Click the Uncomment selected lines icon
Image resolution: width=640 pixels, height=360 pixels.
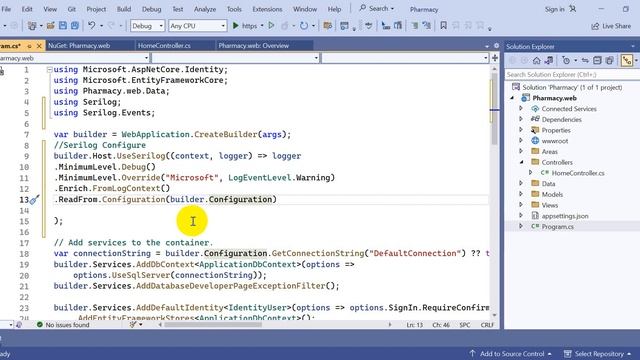(427, 26)
